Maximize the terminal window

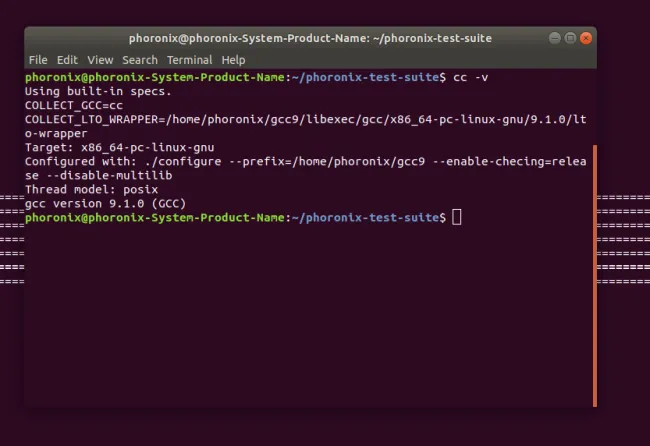click(569, 38)
